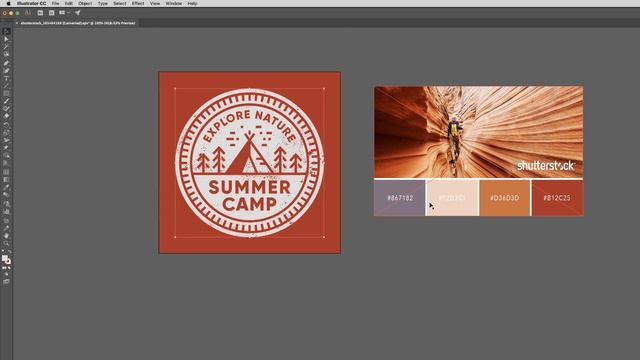The height and width of the screenshot is (360, 640).
Task: Open the Select menu
Action: tap(120, 3)
